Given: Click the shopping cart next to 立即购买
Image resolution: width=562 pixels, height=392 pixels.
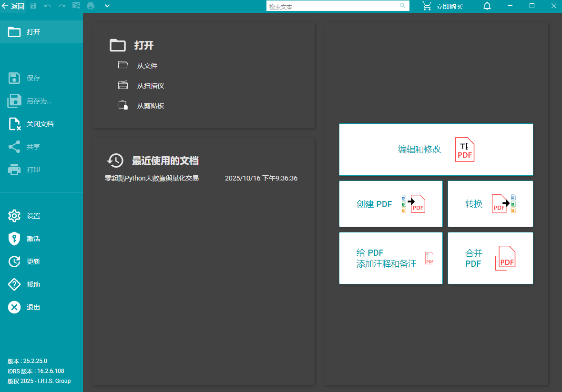Looking at the screenshot, I should (426, 6).
